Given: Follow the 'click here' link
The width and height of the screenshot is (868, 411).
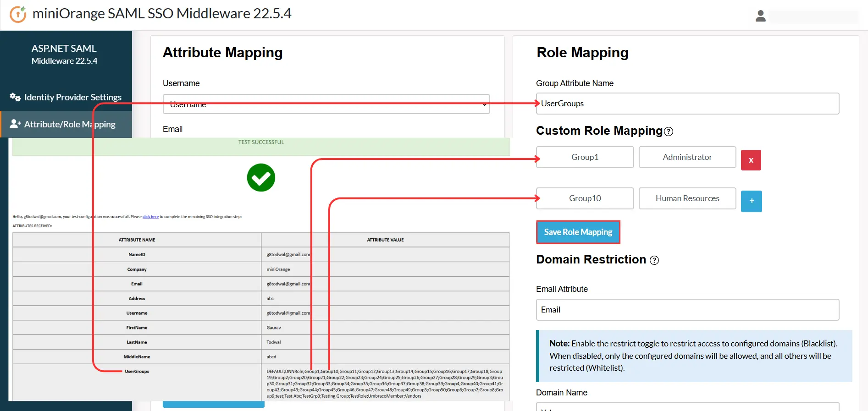Looking at the screenshot, I should pyautogui.click(x=150, y=217).
